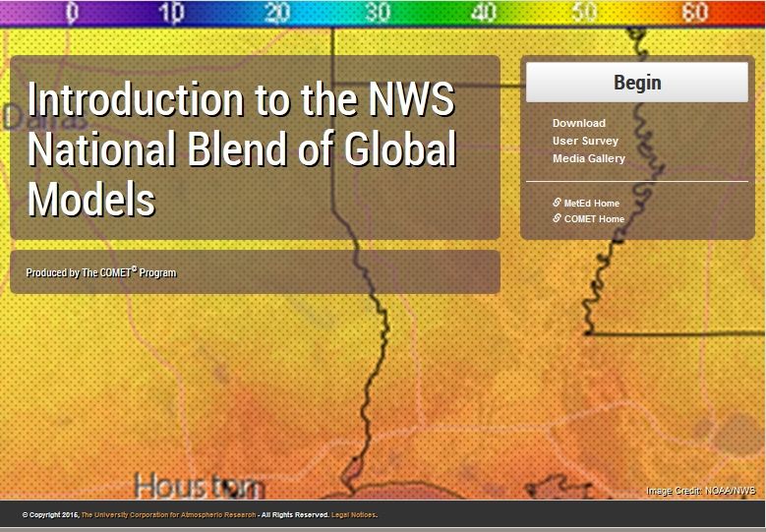Click the '© Copyright 2016' footer text

pyautogui.click(x=50, y=515)
